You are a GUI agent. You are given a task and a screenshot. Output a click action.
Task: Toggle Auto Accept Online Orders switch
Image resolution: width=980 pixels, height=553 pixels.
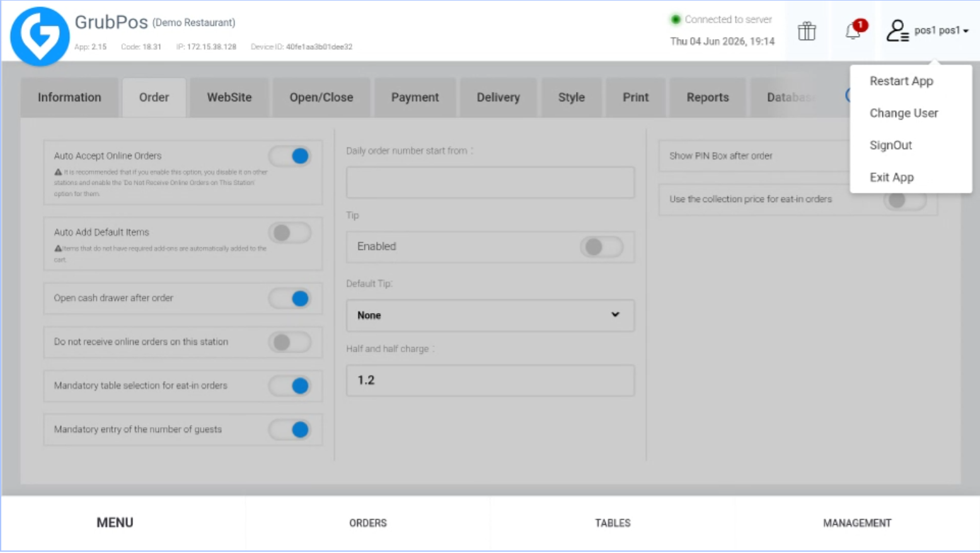click(x=290, y=156)
